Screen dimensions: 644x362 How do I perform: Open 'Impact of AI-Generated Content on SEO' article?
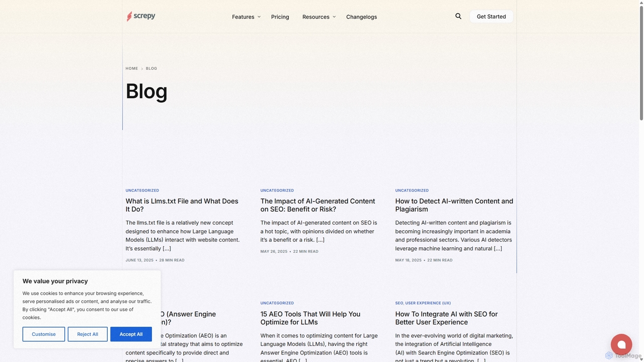click(317, 205)
